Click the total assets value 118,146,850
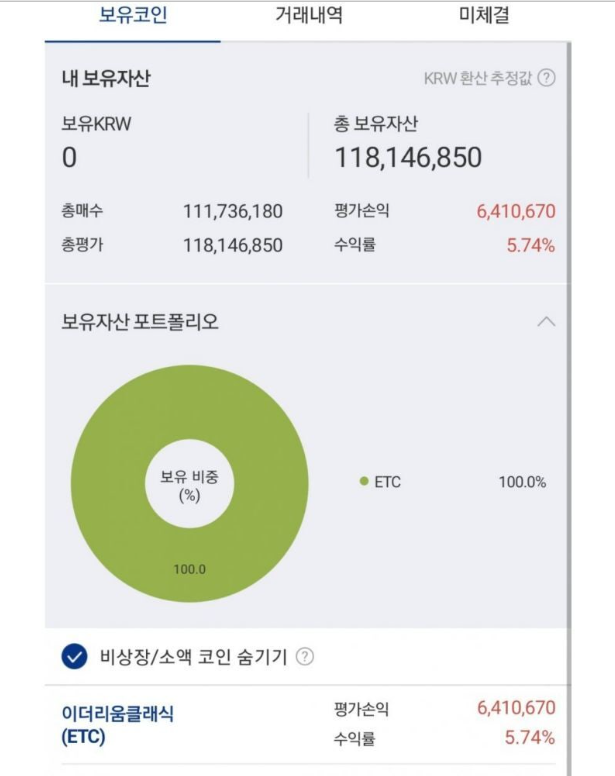Viewport: 615px width, 776px height. click(408, 157)
